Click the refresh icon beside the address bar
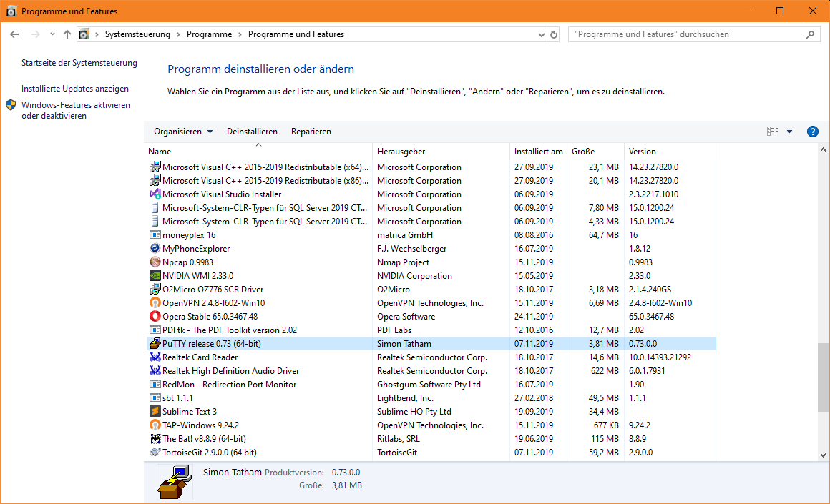 coord(553,34)
